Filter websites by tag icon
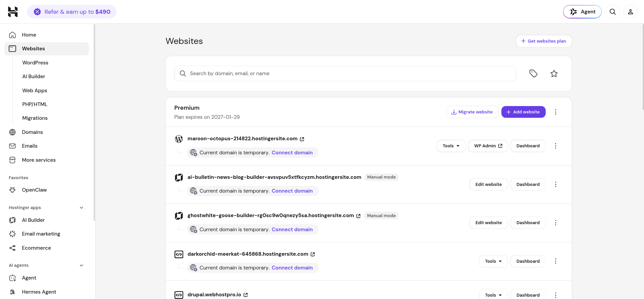The width and height of the screenshot is (644, 299). [x=533, y=73]
